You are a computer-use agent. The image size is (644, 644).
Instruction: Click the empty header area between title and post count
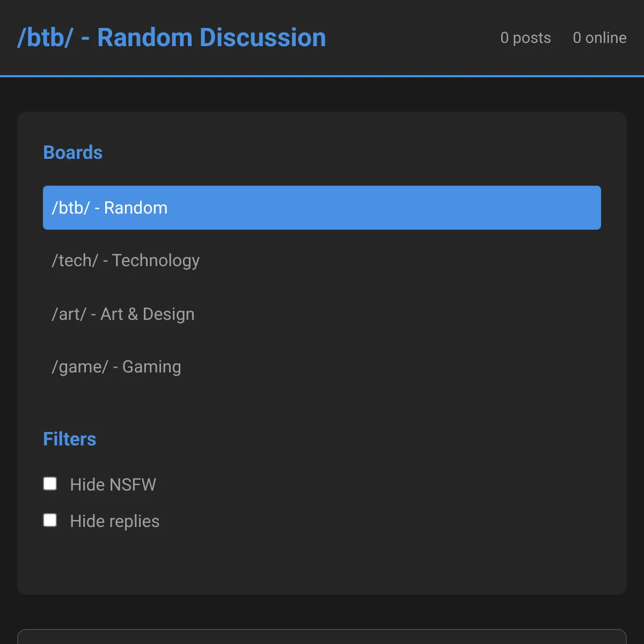click(x=413, y=38)
